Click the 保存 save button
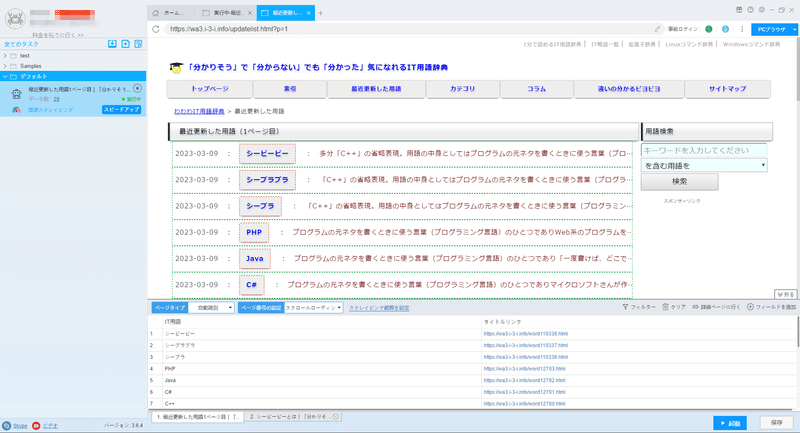 777,423
